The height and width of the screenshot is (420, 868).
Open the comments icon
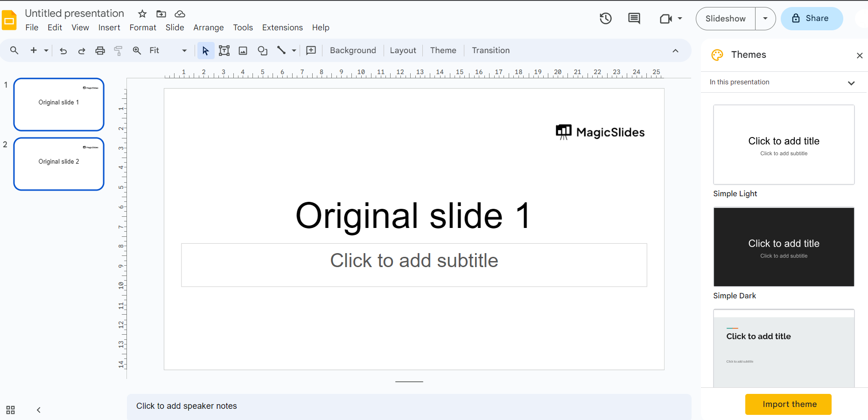(x=634, y=19)
